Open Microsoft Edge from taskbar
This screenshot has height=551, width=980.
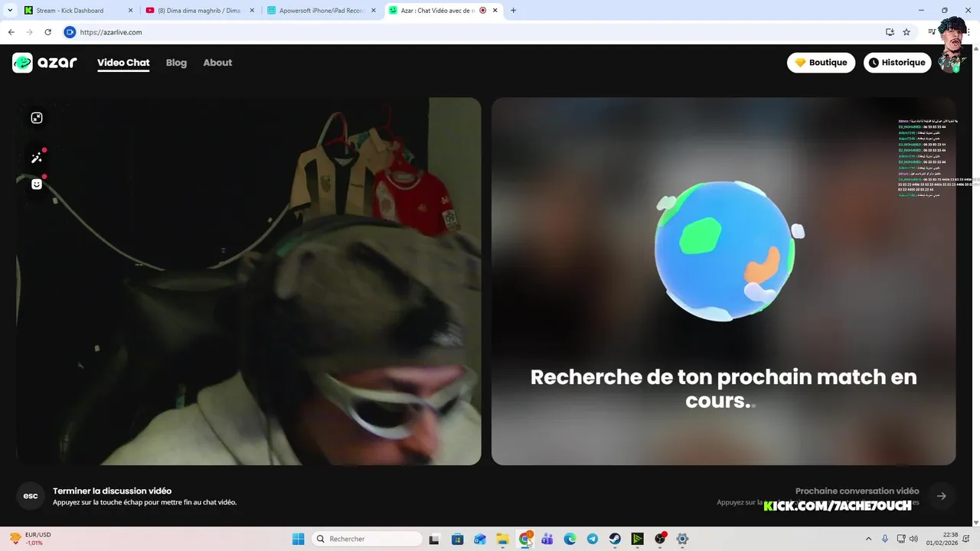[x=570, y=539]
